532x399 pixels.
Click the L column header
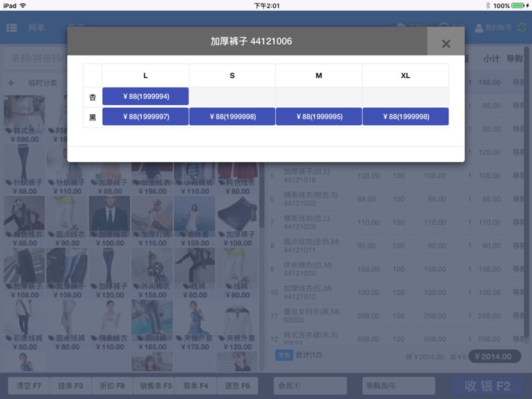click(145, 75)
